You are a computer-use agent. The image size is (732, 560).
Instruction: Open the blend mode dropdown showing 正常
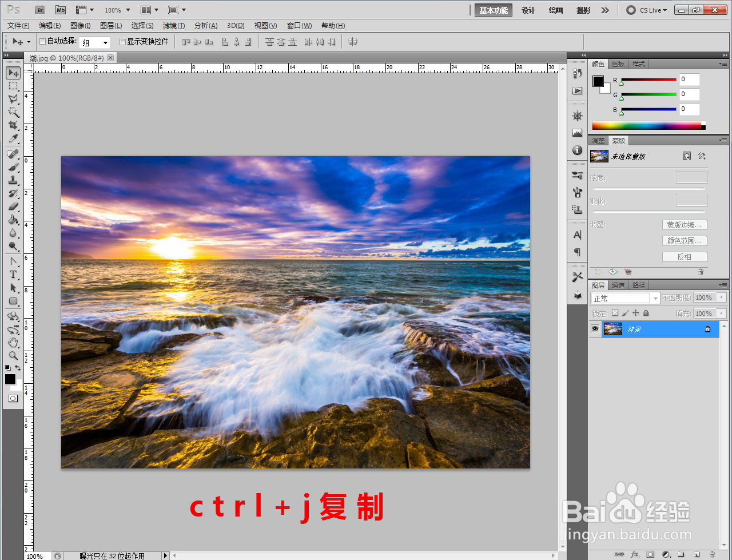click(623, 297)
